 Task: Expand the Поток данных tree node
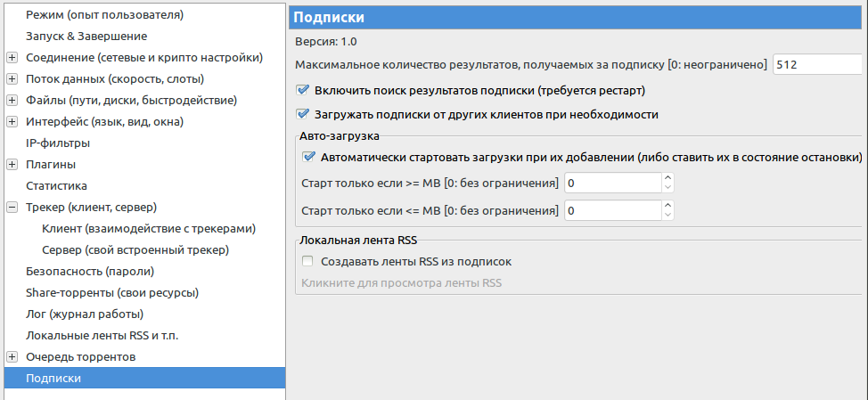pyautogui.click(x=12, y=79)
